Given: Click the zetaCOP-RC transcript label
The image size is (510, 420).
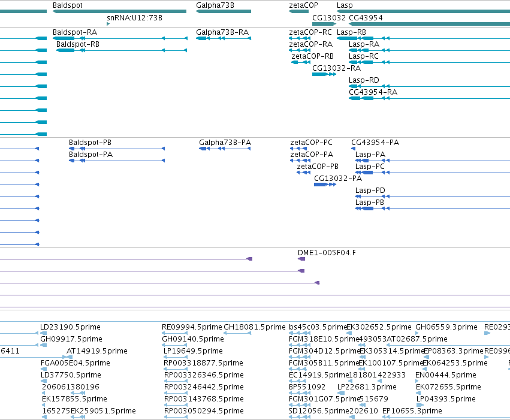Looking at the screenshot, I should click(310, 32).
